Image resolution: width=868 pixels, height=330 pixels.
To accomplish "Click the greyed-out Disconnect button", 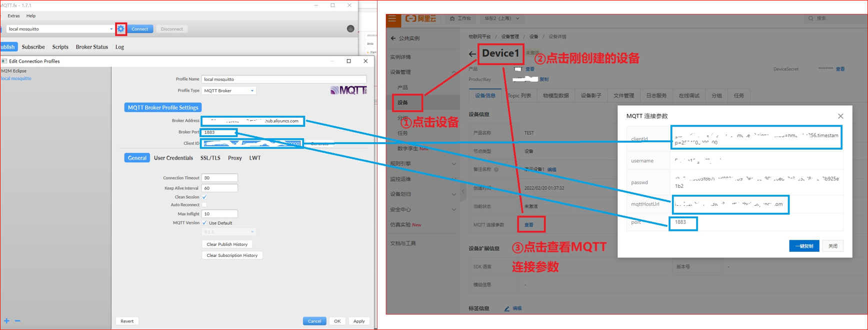I will pos(171,29).
